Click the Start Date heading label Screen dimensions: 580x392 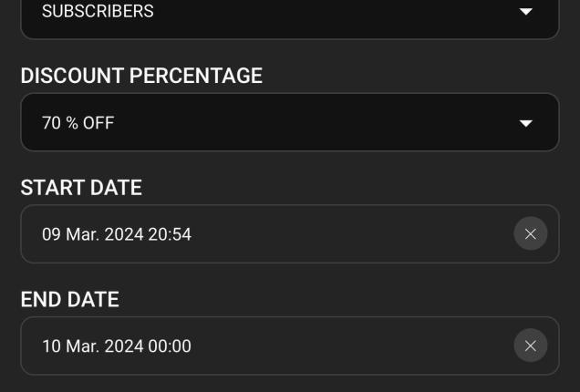[81, 189]
